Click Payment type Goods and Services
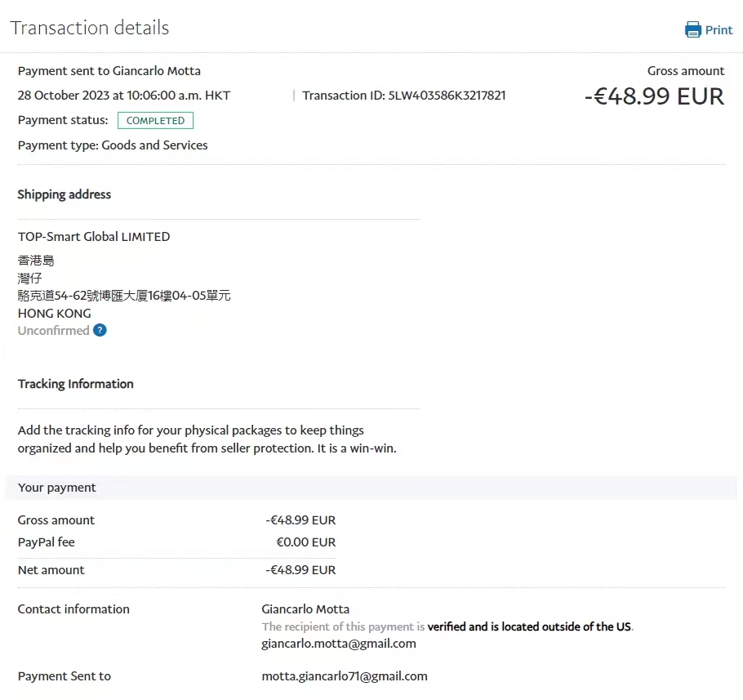Screen dimensions: 743x700 tap(113, 145)
